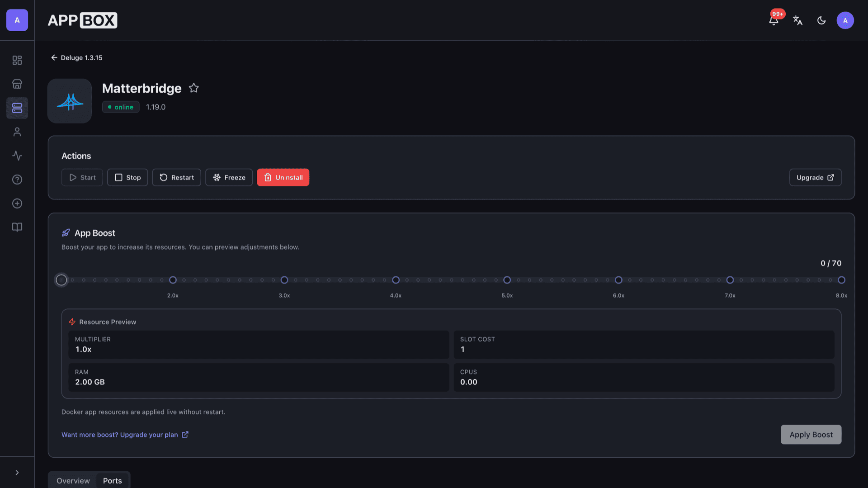
Task: Click the purple A workspace avatar in the sidebar
Action: (x=17, y=20)
